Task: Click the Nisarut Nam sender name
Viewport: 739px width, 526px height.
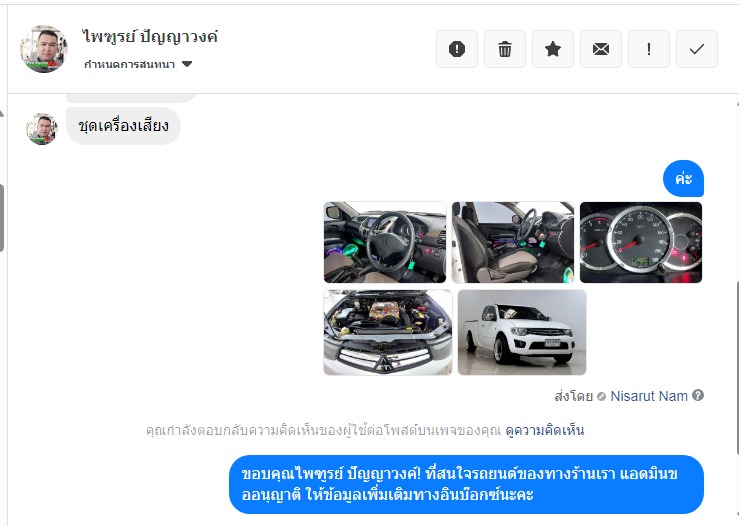Action: point(649,396)
